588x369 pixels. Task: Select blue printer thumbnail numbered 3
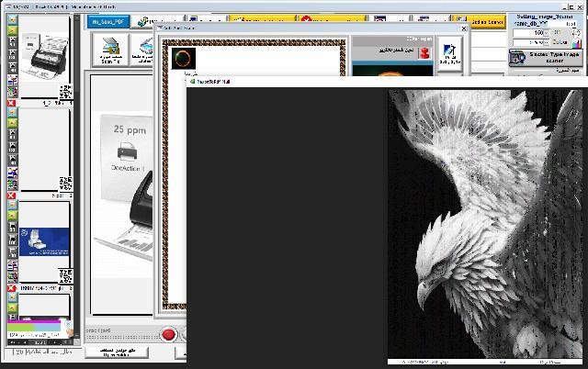[x=44, y=242]
